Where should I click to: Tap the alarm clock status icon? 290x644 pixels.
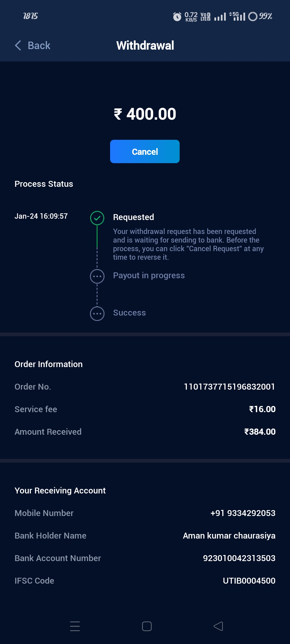click(x=177, y=17)
